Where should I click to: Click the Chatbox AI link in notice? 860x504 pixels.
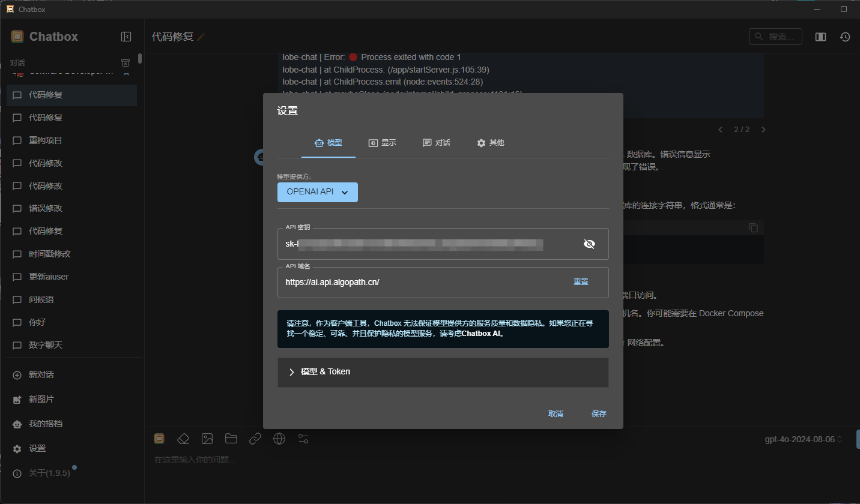[x=482, y=334]
